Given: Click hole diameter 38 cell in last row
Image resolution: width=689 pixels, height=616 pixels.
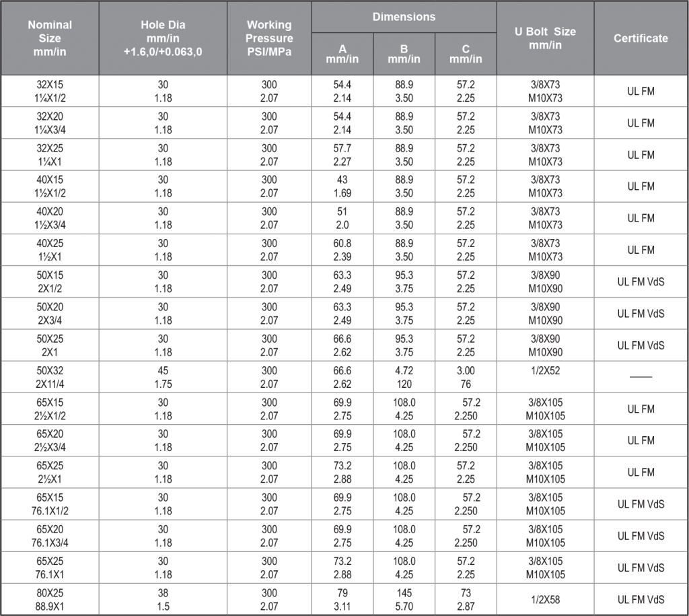Looking at the screenshot, I should [x=163, y=599].
